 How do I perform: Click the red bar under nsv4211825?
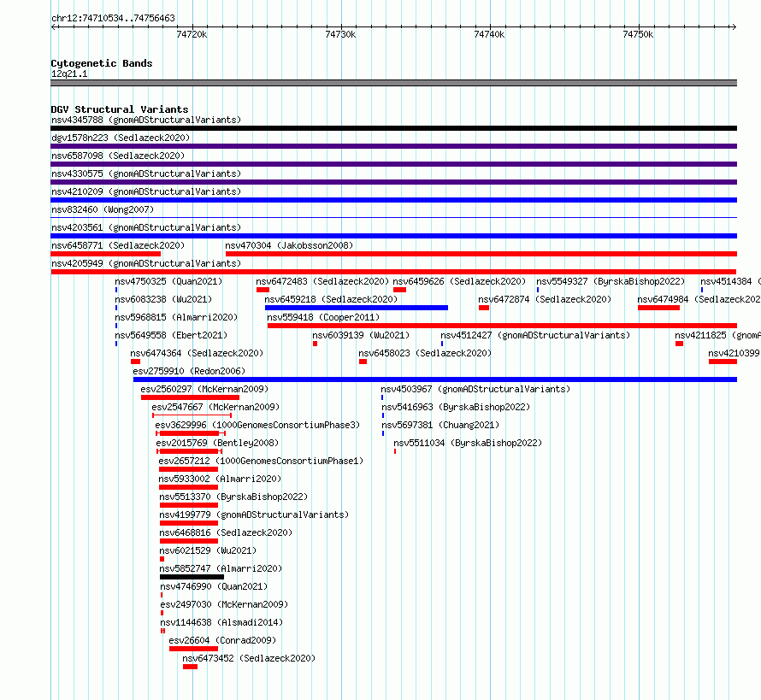[680, 344]
